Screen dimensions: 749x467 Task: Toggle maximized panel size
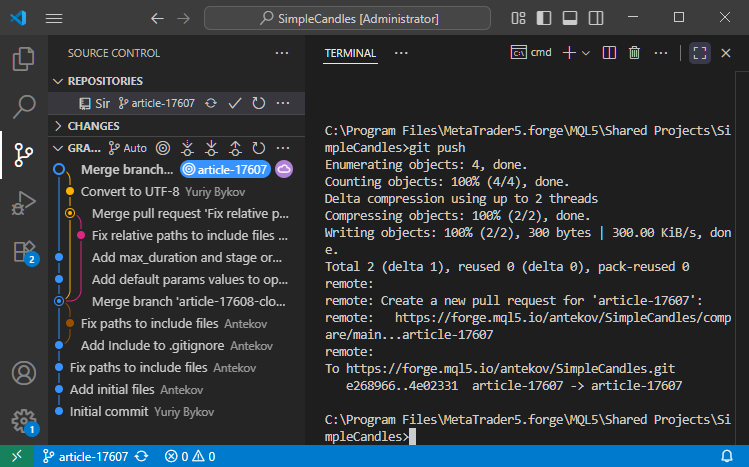(x=700, y=53)
